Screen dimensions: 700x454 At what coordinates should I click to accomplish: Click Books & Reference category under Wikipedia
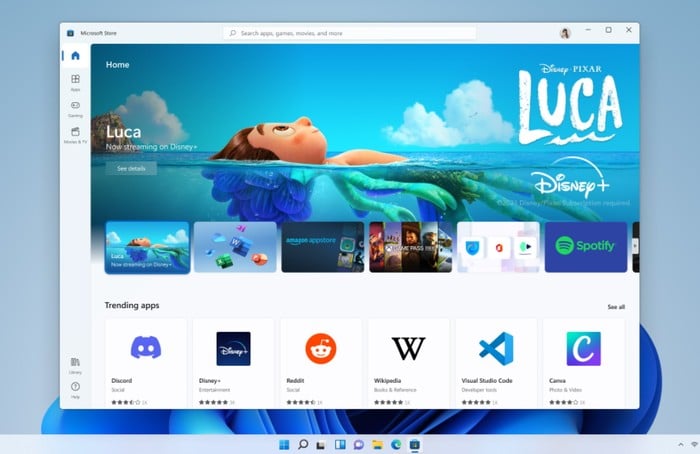point(395,390)
